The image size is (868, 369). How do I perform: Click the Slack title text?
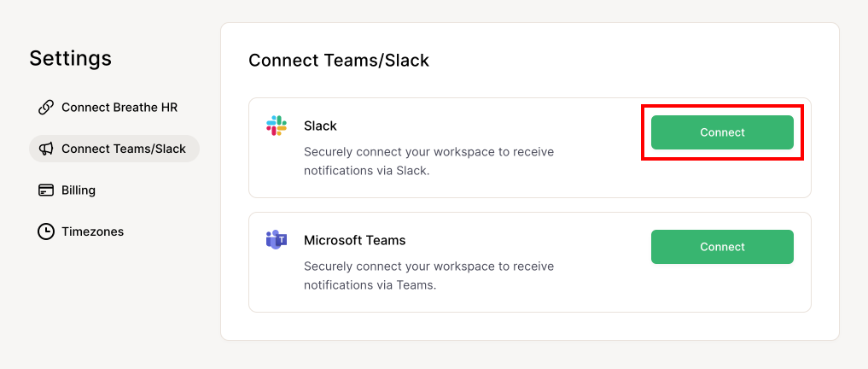pos(320,126)
